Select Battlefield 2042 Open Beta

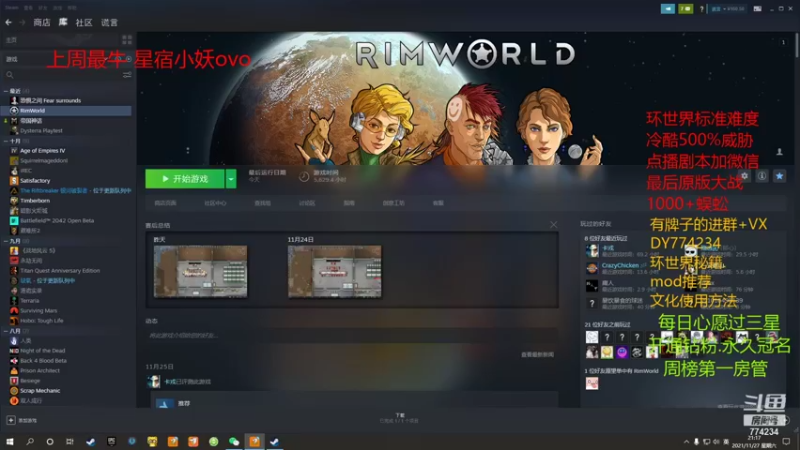pyautogui.click(x=57, y=220)
